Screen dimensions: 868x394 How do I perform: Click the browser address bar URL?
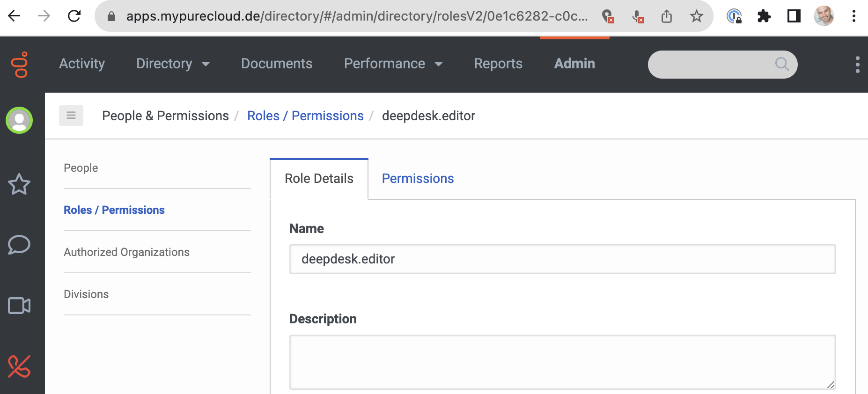(357, 16)
